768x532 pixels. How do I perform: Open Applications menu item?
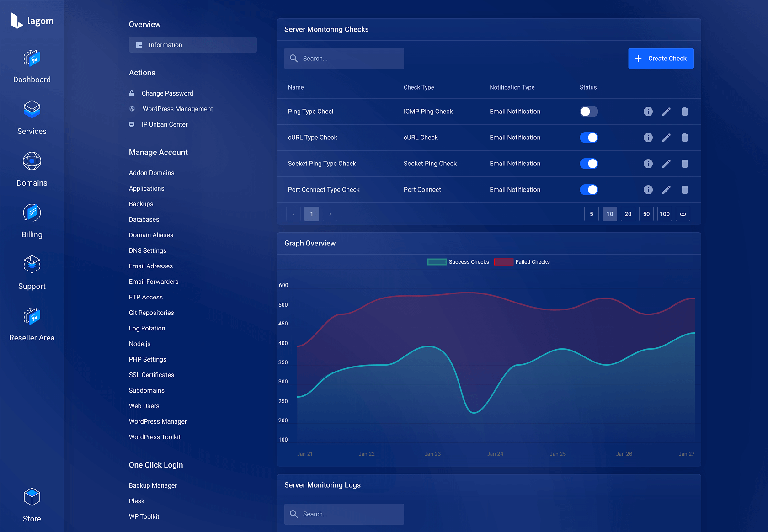pos(146,188)
